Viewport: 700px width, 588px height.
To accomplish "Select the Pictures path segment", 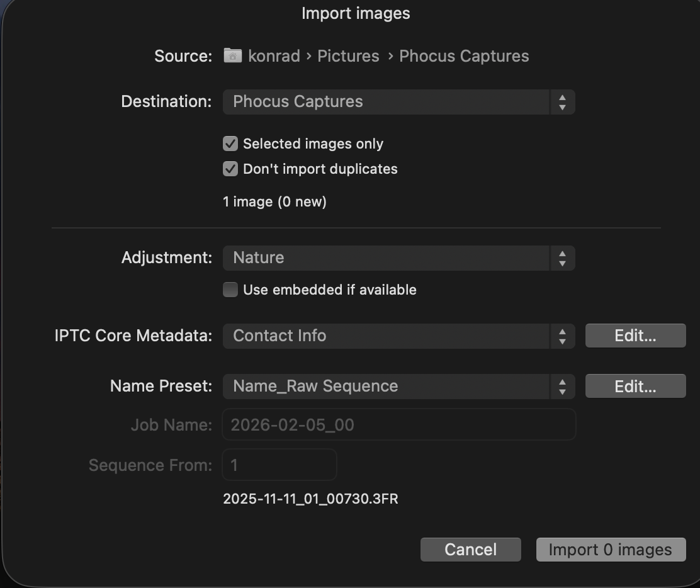I will click(x=348, y=56).
